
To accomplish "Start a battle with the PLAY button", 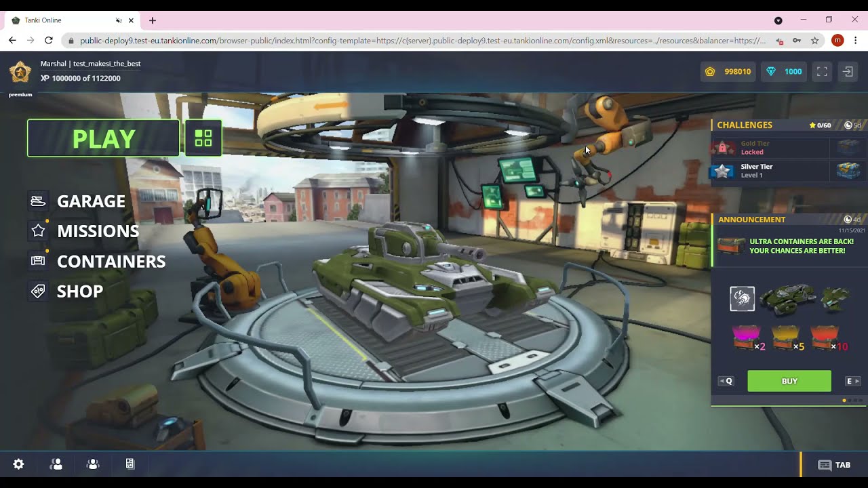I will [x=104, y=138].
